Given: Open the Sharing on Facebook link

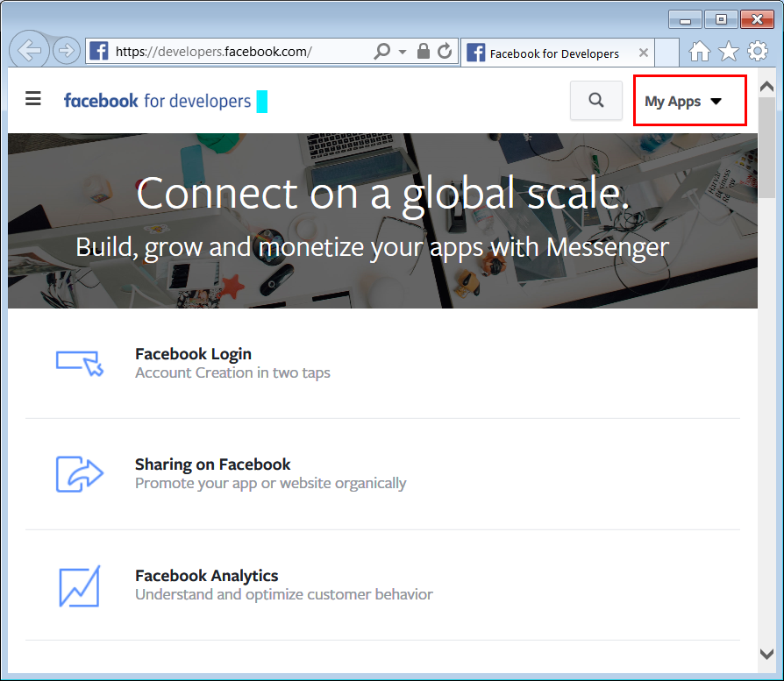Looking at the screenshot, I should [x=212, y=465].
